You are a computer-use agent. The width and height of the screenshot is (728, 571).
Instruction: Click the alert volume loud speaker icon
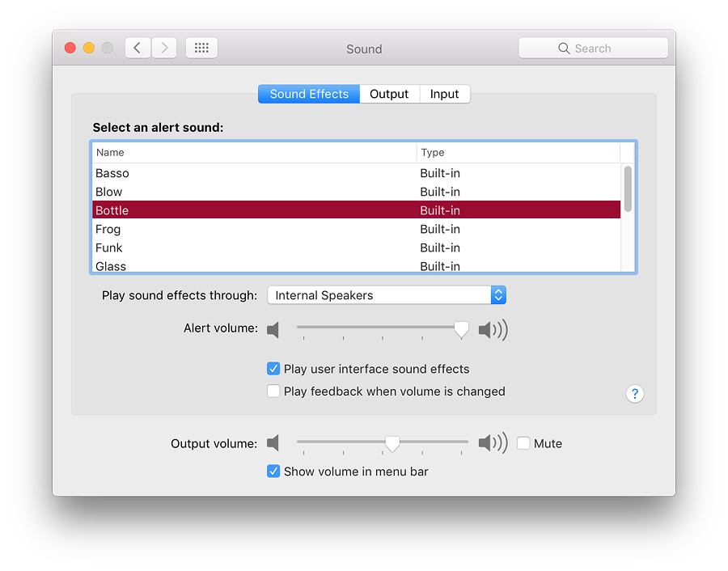[x=493, y=330]
